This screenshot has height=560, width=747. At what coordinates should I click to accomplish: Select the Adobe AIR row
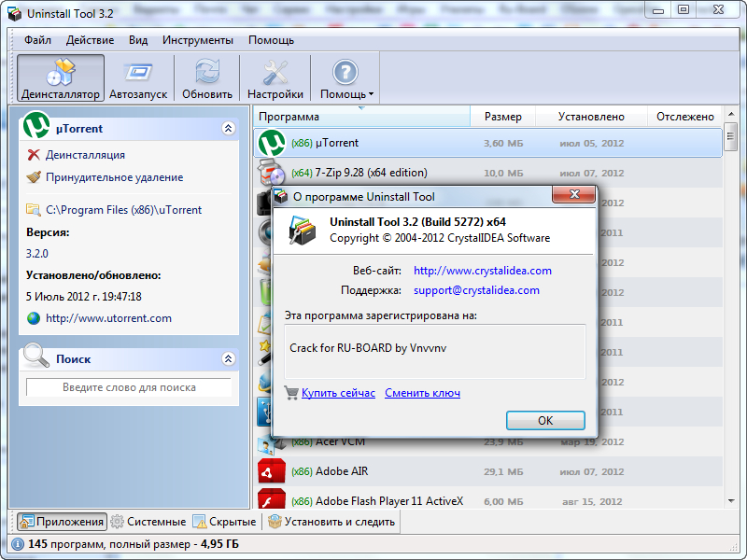point(487,471)
